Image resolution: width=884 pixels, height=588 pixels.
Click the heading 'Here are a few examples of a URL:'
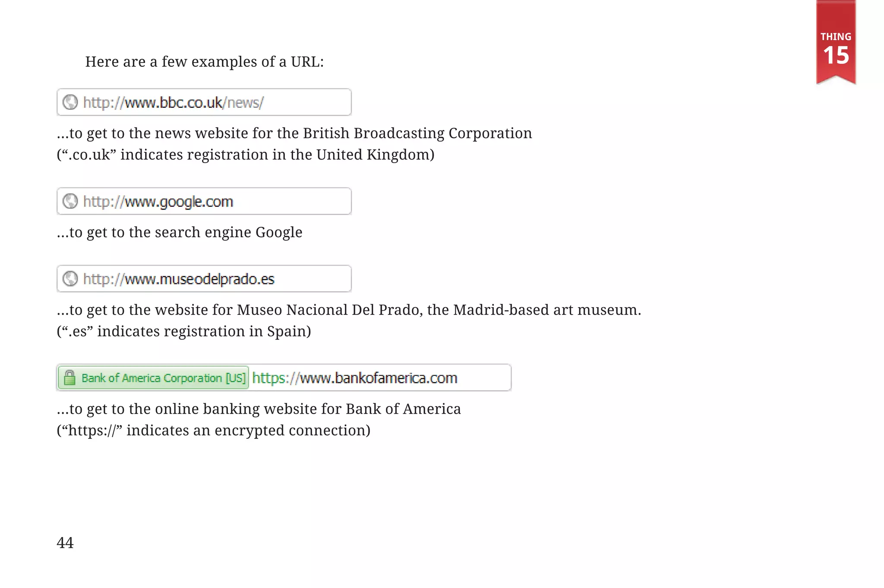[x=204, y=62]
